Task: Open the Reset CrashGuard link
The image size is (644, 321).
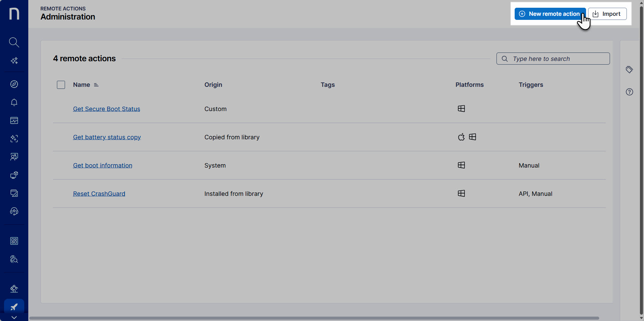Action: pos(99,194)
